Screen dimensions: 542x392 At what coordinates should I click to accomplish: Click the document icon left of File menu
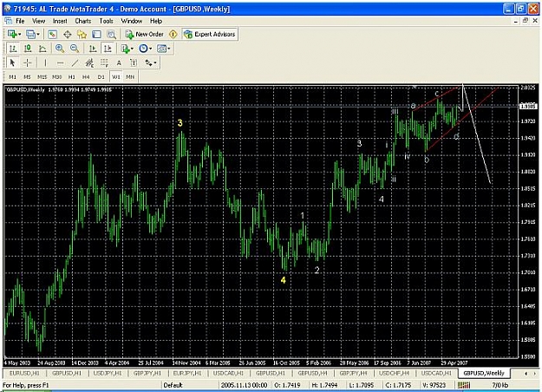8,21
